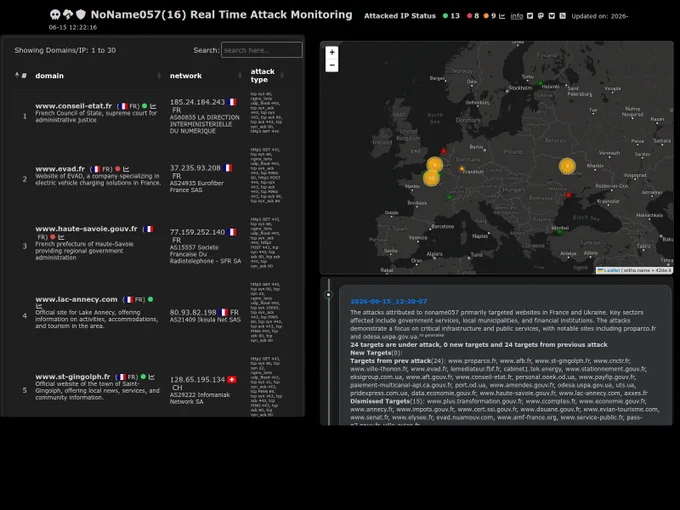Click orange marker near Frankfurt on map
680x510 pixels.
pos(462,169)
